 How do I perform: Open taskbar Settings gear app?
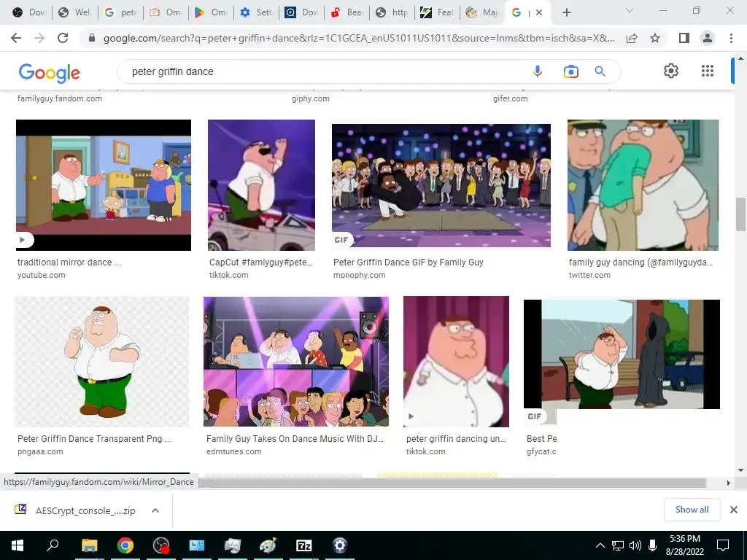340,545
